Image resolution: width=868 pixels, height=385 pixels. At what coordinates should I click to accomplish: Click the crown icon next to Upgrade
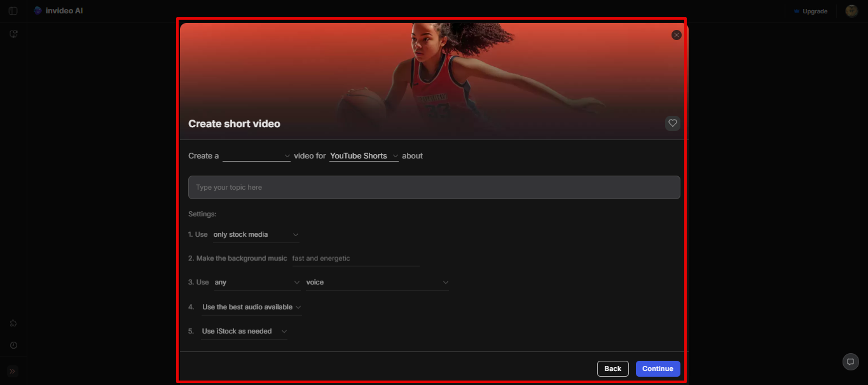pos(796,11)
